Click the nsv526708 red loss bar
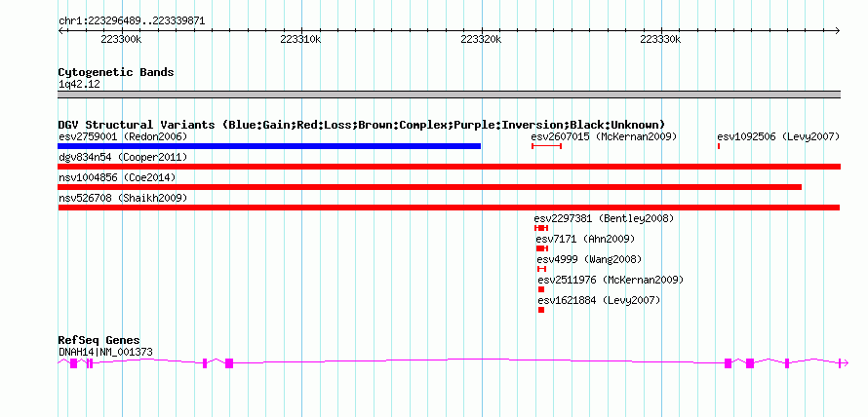This screenshot has width=868, height=417. pos(449,208)
